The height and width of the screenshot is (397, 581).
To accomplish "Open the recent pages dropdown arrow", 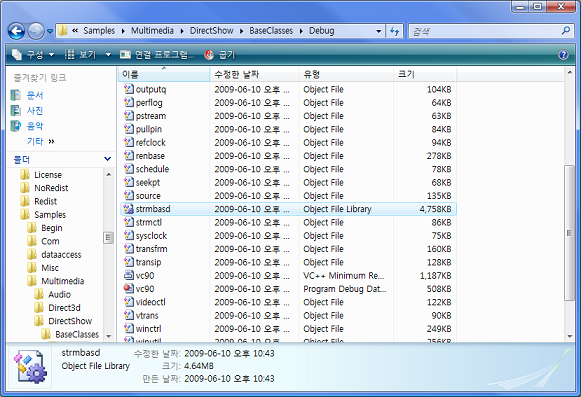I will click(50, 32).
